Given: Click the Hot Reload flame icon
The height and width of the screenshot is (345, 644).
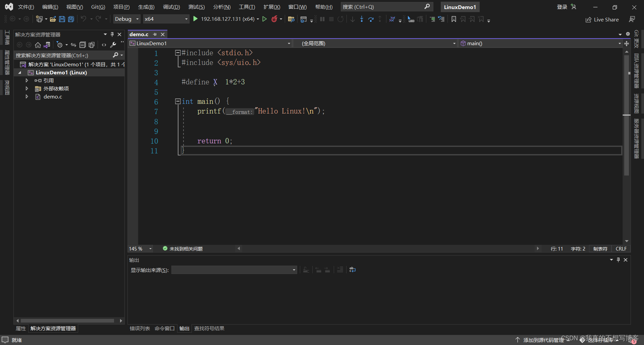Looking at the screenshot, I should click(x=274, y=19).
